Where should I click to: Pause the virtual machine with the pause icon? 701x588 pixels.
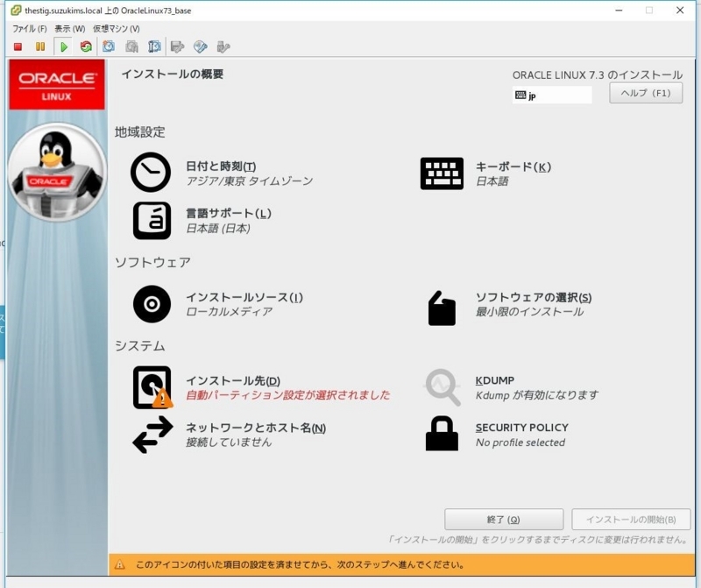40,46
